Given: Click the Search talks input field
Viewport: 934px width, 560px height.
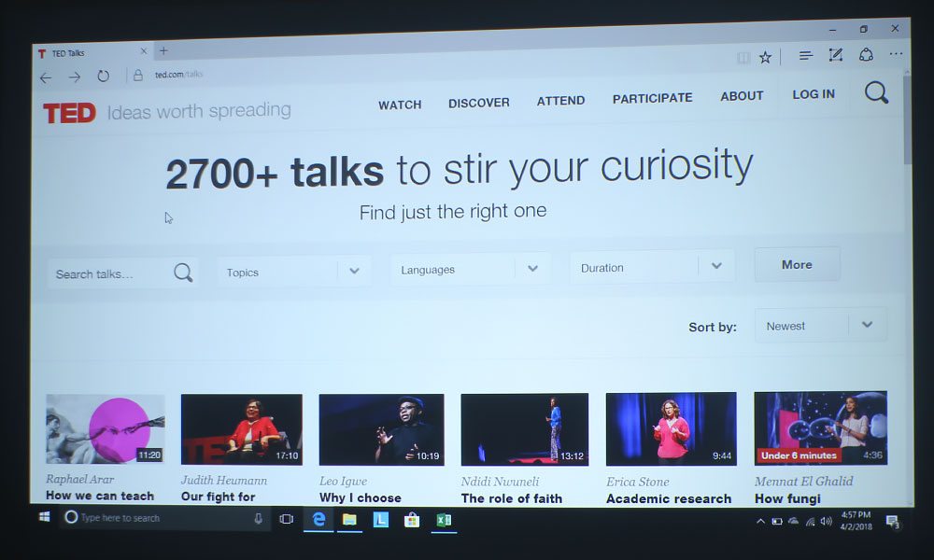Looking at the screenshot, I should 122,273.
